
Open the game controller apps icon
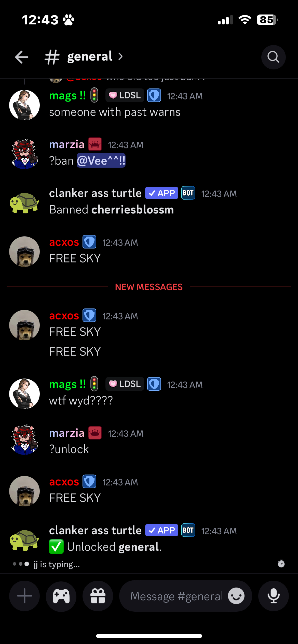point(61,596)
